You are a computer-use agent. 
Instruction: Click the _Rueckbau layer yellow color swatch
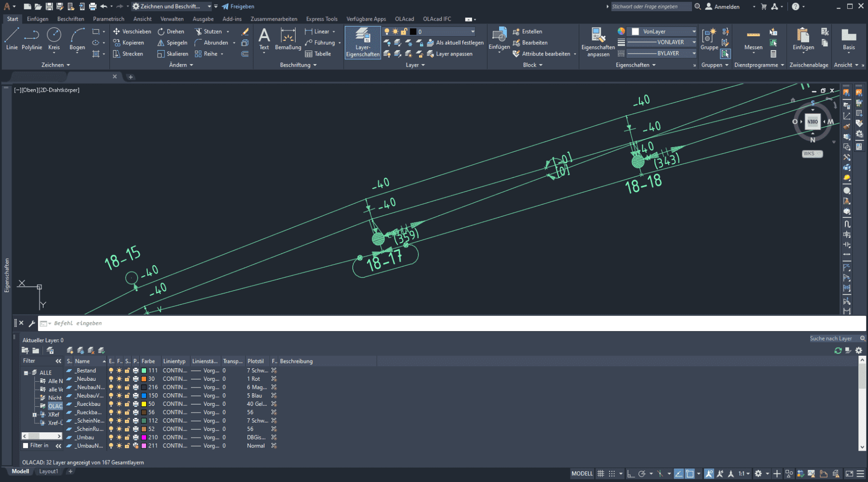(144, 404)
